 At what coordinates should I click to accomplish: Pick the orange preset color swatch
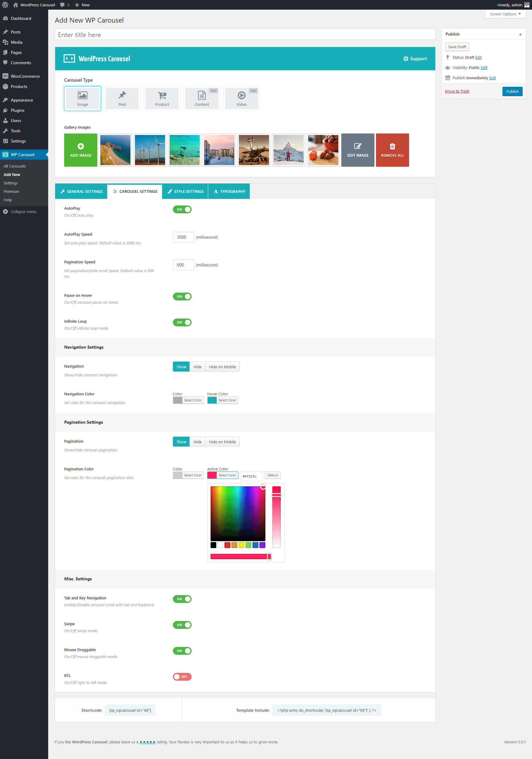tap(234, 545)
